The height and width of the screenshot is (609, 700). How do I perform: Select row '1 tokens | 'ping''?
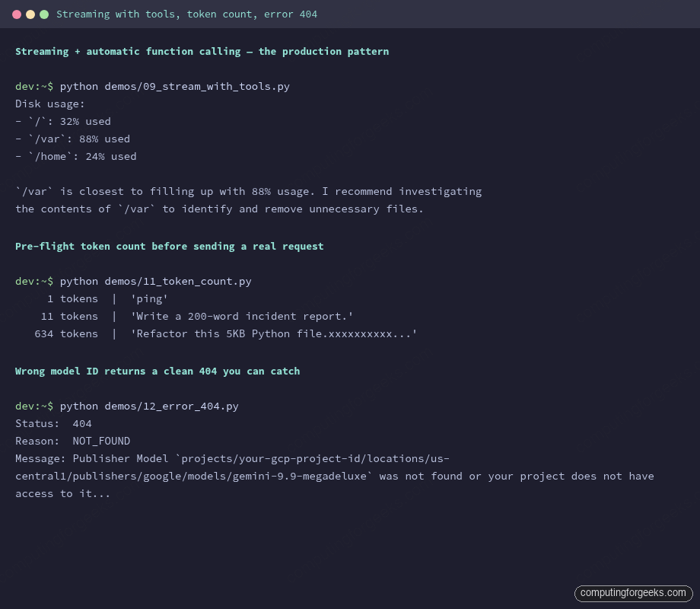[x=107, y=299]
